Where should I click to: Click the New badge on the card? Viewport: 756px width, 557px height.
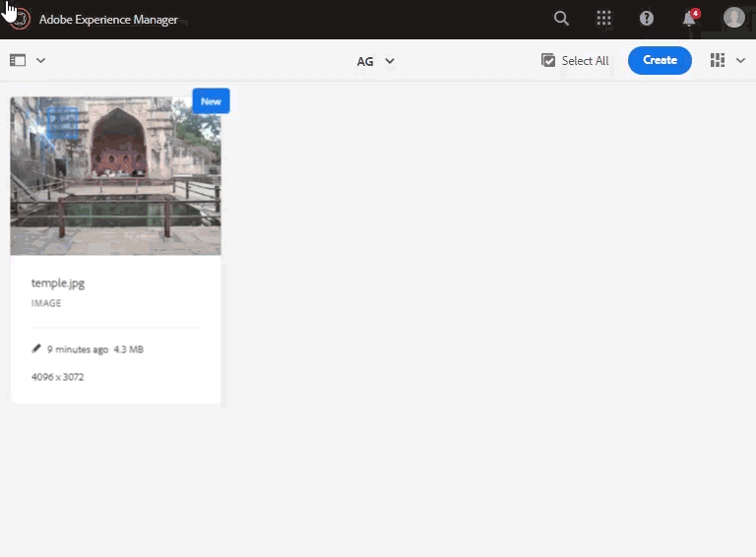(211, 101)
